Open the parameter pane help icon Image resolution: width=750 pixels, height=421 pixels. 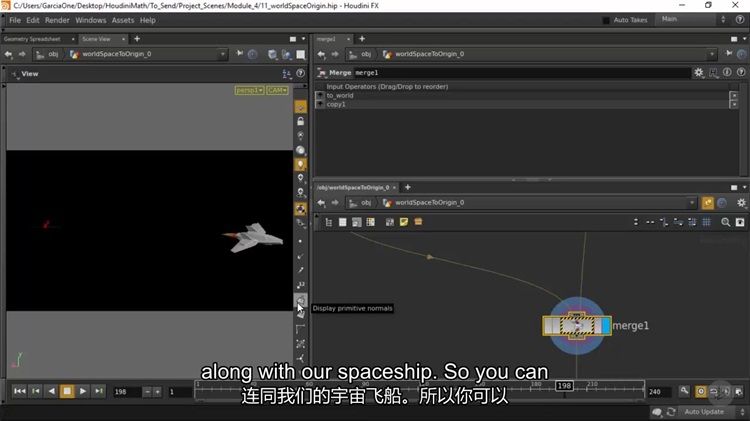pos(741,72)
